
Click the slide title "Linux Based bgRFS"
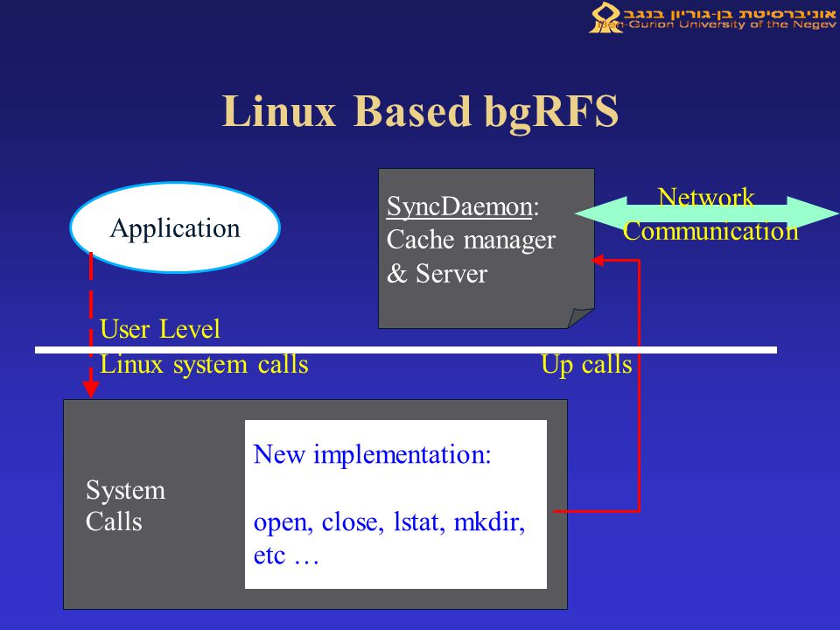pyautogui.click(x=420, y=113)
